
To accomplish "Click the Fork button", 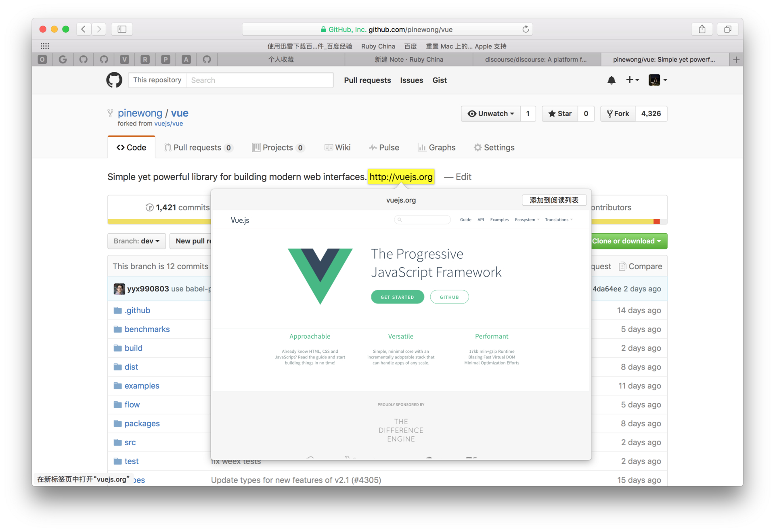I will (x=618, y=113).
